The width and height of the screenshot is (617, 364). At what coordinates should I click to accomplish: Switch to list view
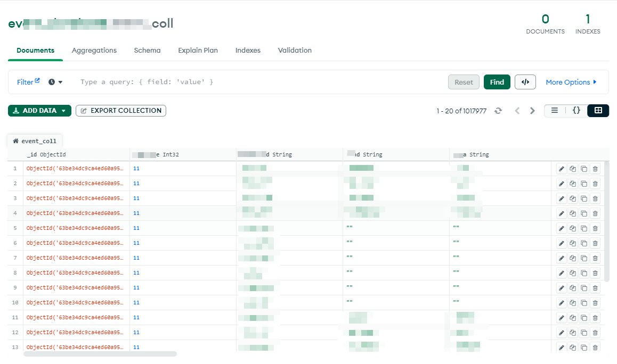tap(555, 111)
